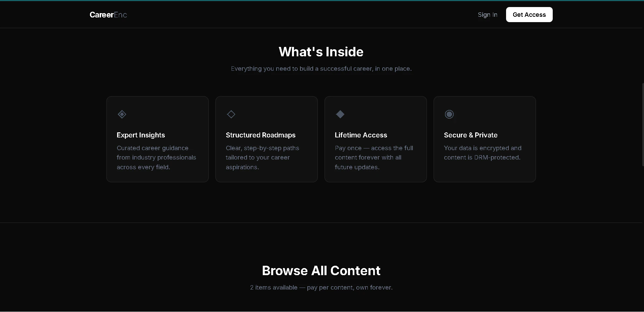Click the Get Access button
The width and height of the screenshot is (644, 312).
click(x=529, y=15)
